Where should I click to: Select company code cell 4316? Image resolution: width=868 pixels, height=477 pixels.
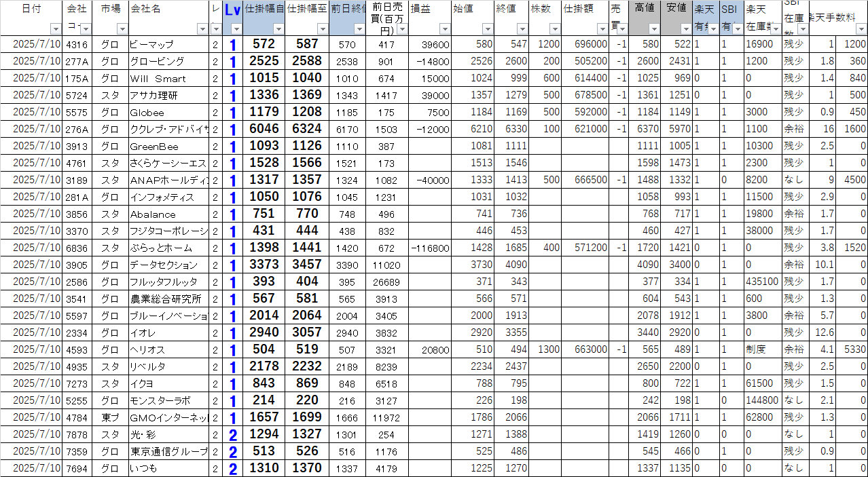pos(78,44)
